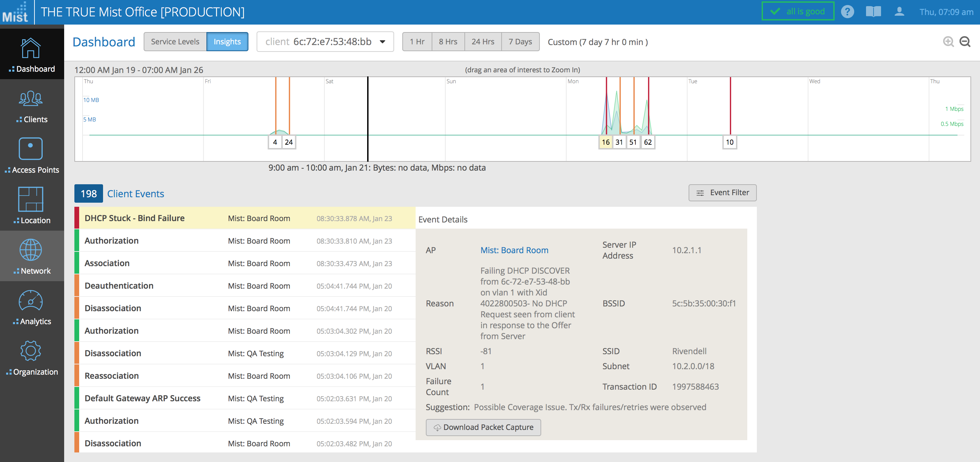This screenshot has width=980, height=462.
Task: Open the Location floorplan icon
Action: click(x=31, y=199)
